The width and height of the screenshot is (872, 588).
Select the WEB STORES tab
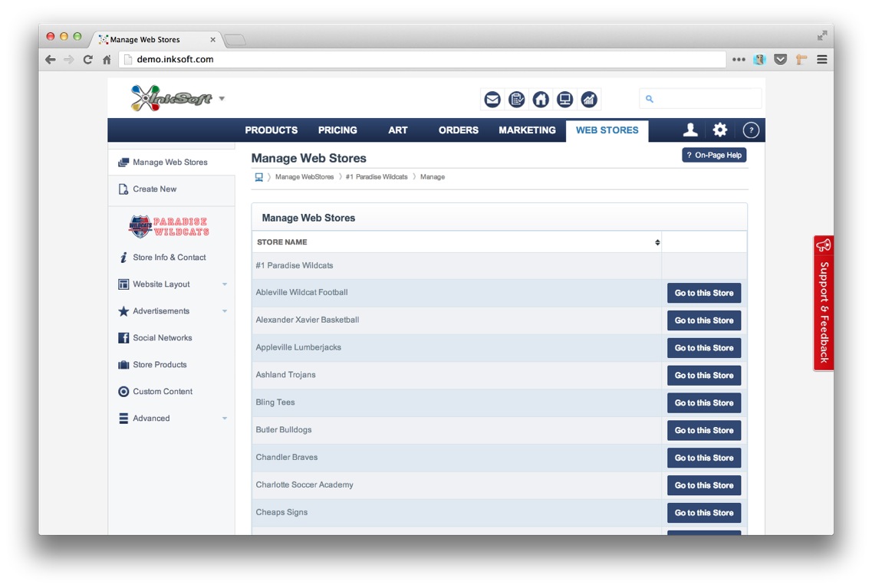[x=607, y=130]
